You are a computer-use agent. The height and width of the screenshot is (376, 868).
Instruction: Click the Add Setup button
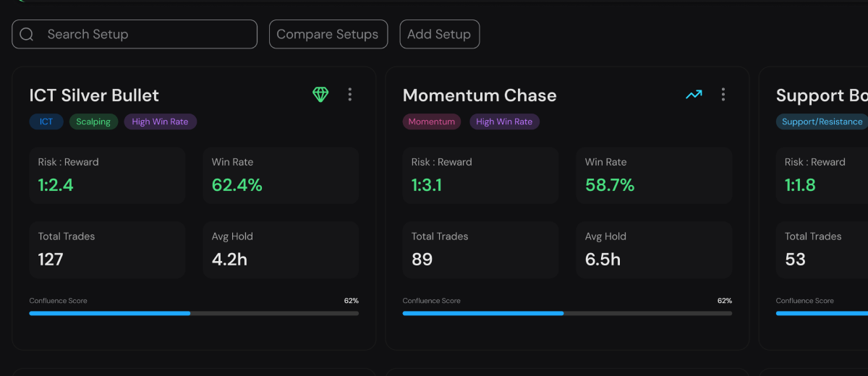click(439, 34)
